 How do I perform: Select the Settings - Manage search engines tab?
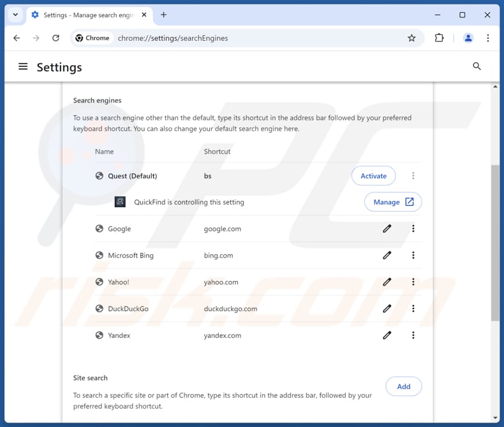(x=89, y=15)
